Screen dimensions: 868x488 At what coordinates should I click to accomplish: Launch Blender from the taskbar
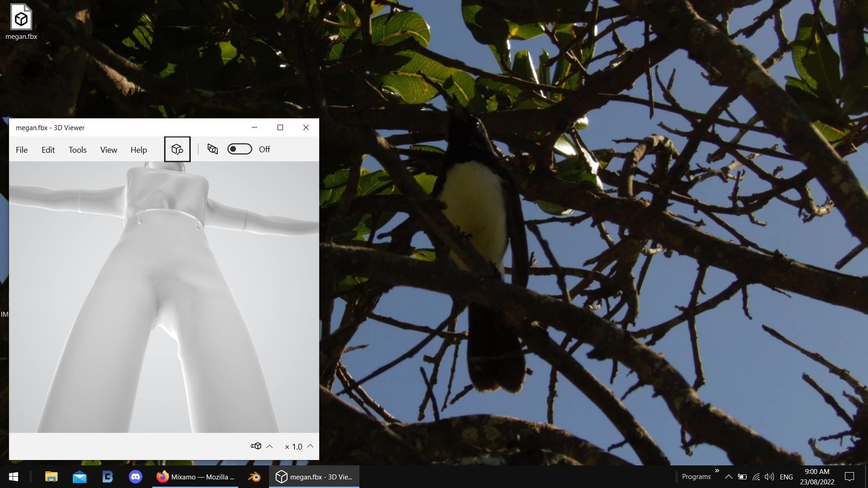point(254,477)
